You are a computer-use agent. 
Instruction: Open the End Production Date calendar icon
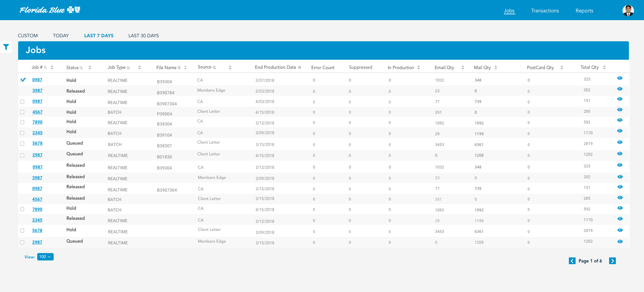(300, 67)
